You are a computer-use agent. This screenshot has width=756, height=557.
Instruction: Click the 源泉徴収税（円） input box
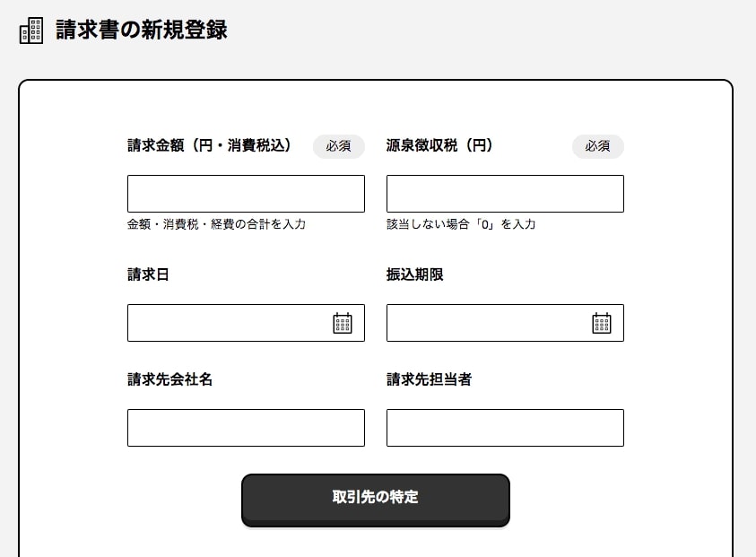click(x=504, y=193)
